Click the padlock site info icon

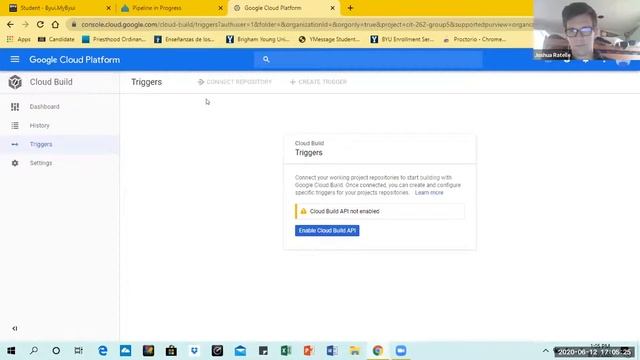(x=74, y=24)
